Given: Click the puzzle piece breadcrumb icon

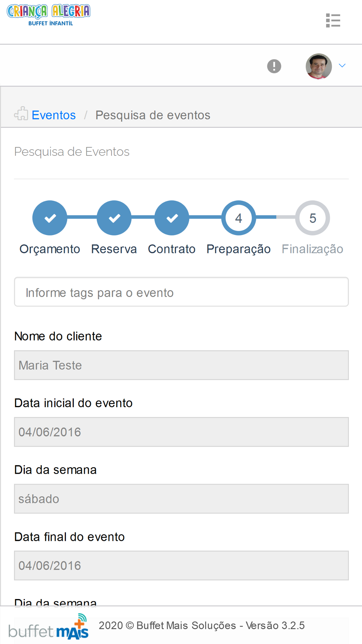Looking at the screenshot, I should click(21, 114).
